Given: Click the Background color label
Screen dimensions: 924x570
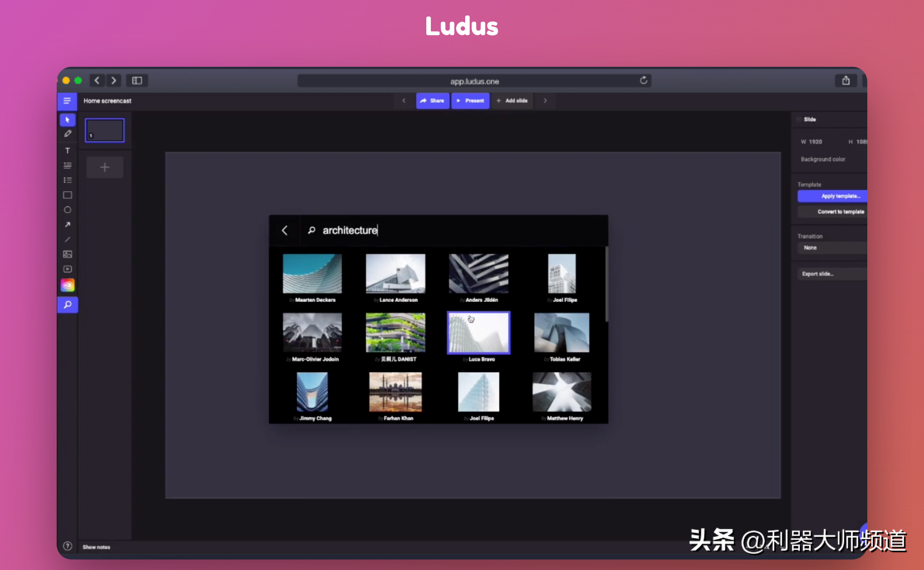Looking at the screenshot, I should [x=823, y=159].
